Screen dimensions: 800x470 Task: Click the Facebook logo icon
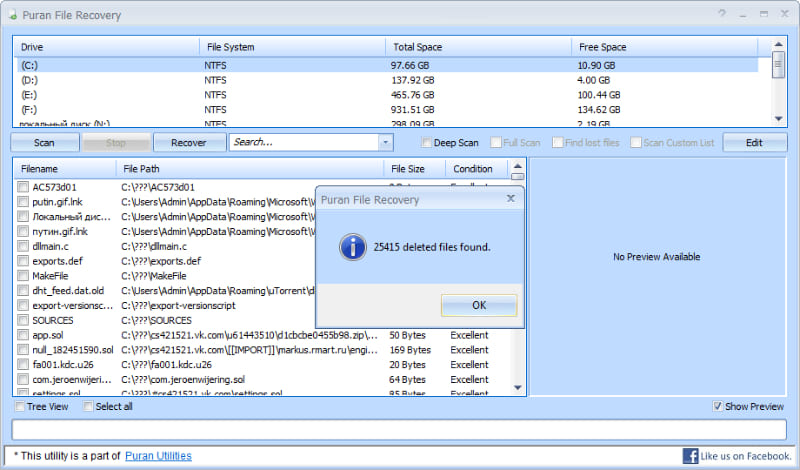coord(690,456)
